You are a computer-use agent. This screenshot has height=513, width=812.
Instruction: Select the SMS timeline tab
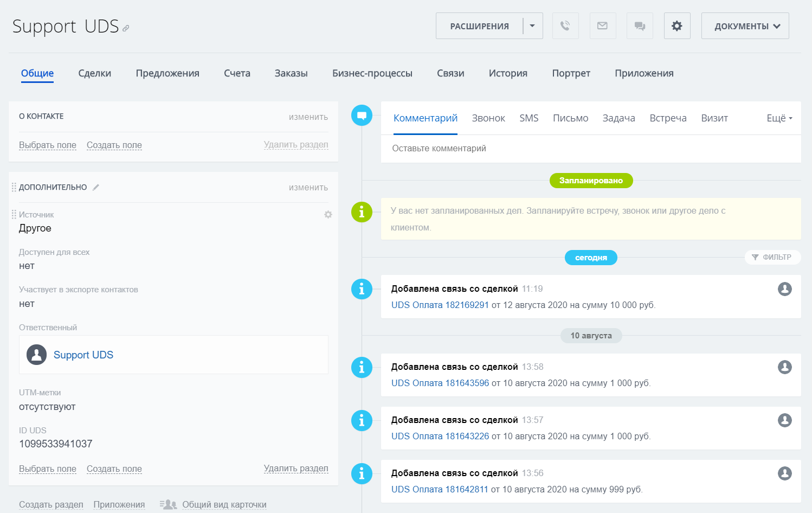coord(529,118)
